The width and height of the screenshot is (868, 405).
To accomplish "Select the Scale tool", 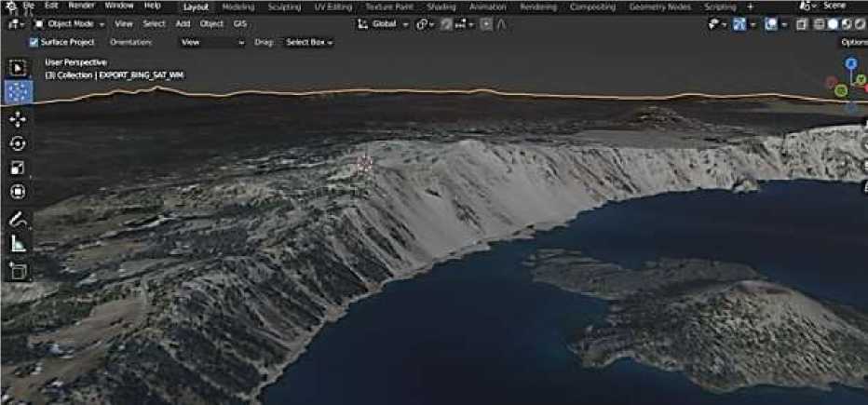I will (18, 169).
